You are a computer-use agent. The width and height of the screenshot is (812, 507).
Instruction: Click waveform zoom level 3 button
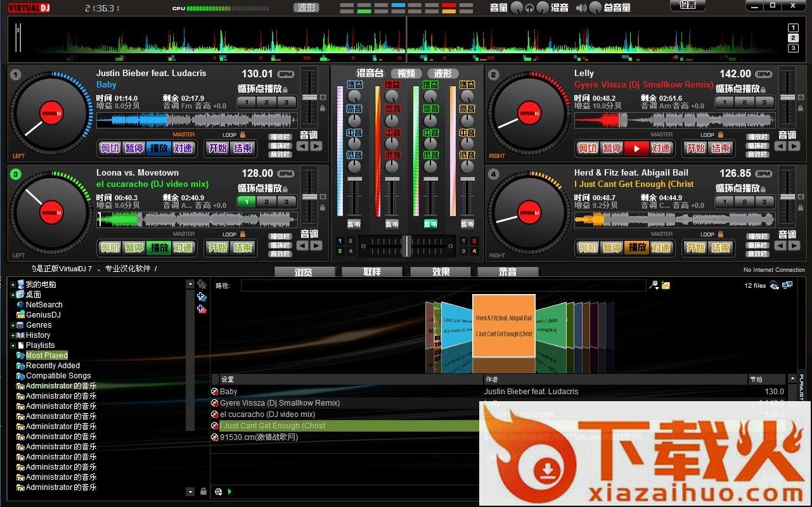pos(793,49)
